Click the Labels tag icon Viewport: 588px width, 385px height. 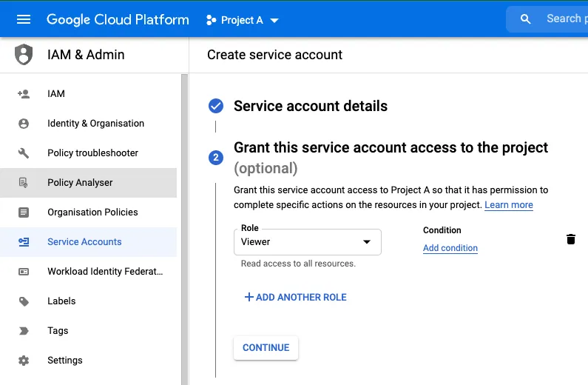tap(24, 301)
